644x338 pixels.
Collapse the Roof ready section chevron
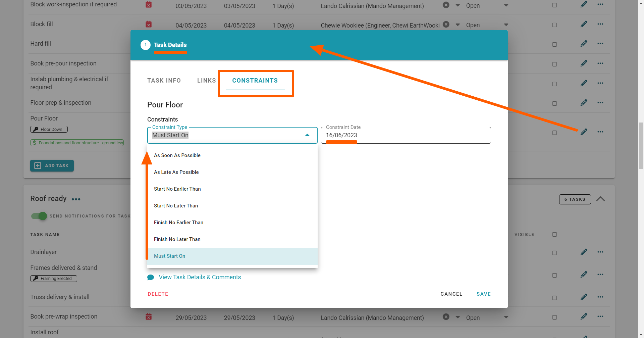coord(600,199)
